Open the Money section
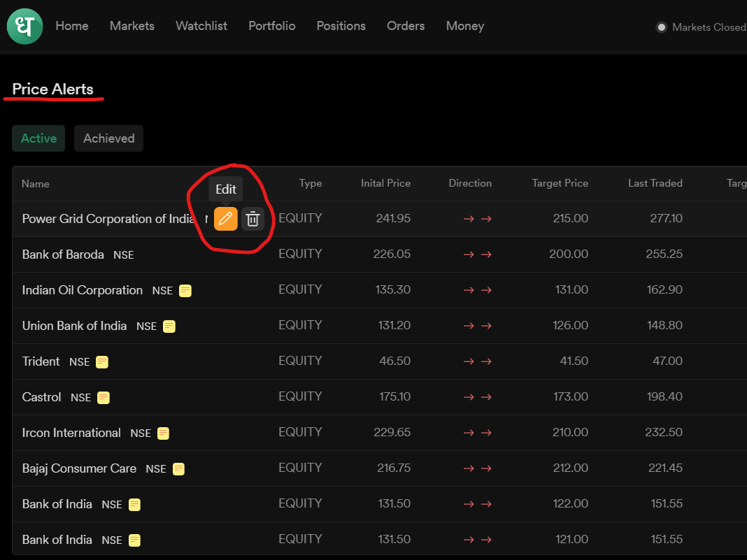This screenshot has height=560, width=747. [x=465, y=26]
